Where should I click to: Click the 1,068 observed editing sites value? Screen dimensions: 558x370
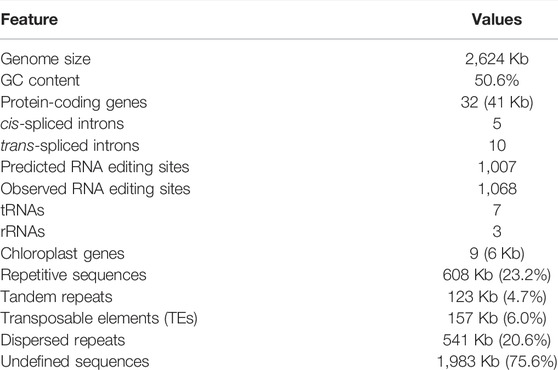coord(497,189)
